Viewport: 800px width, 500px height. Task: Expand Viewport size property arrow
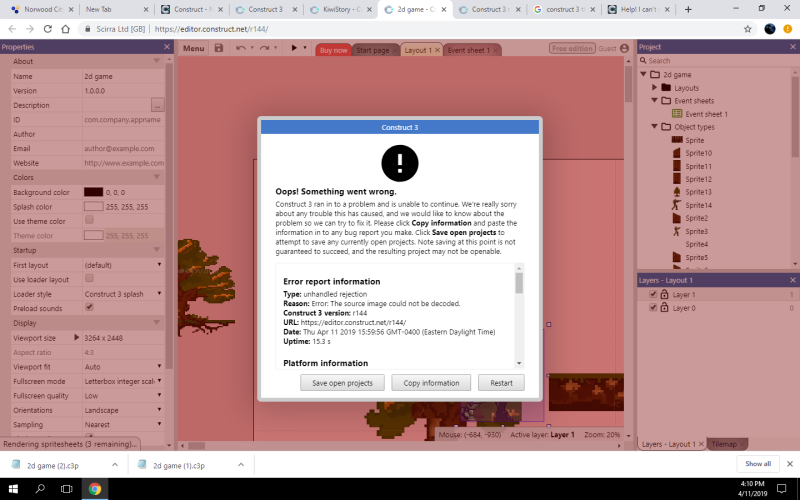[x=77, y=337]
